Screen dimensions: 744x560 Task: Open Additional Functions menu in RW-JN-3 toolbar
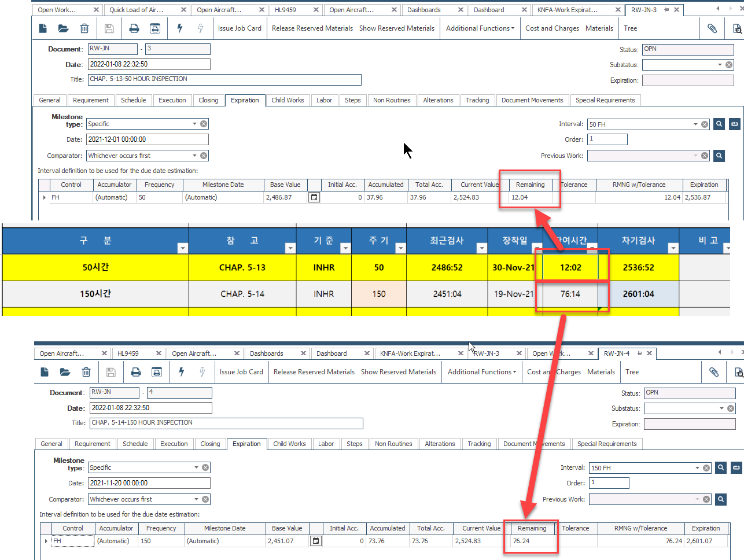480,28
